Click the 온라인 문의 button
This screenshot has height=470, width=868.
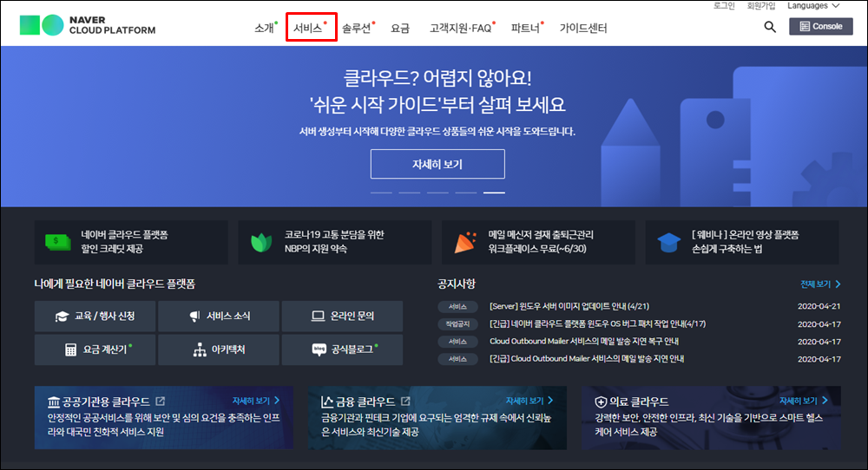(x=342, y=317)
